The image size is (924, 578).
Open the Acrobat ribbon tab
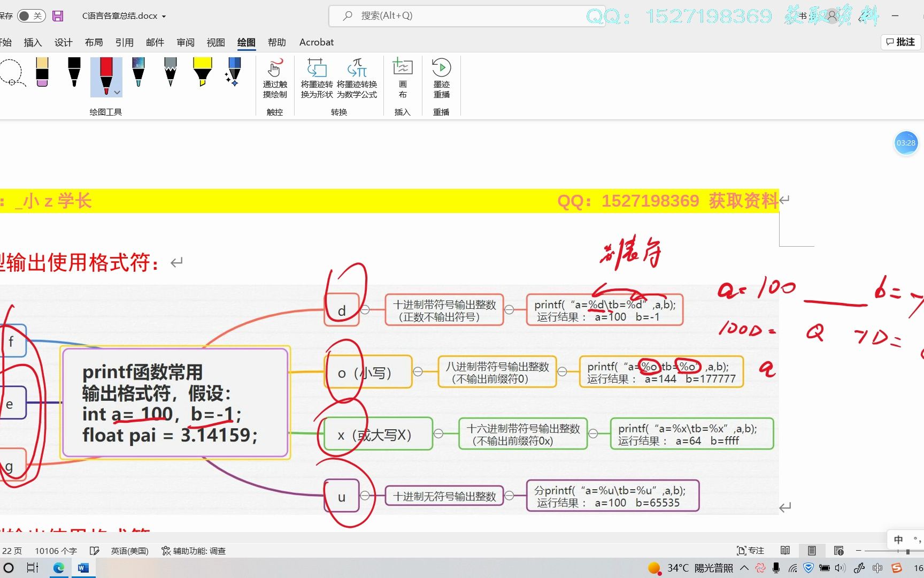(316, 42)
